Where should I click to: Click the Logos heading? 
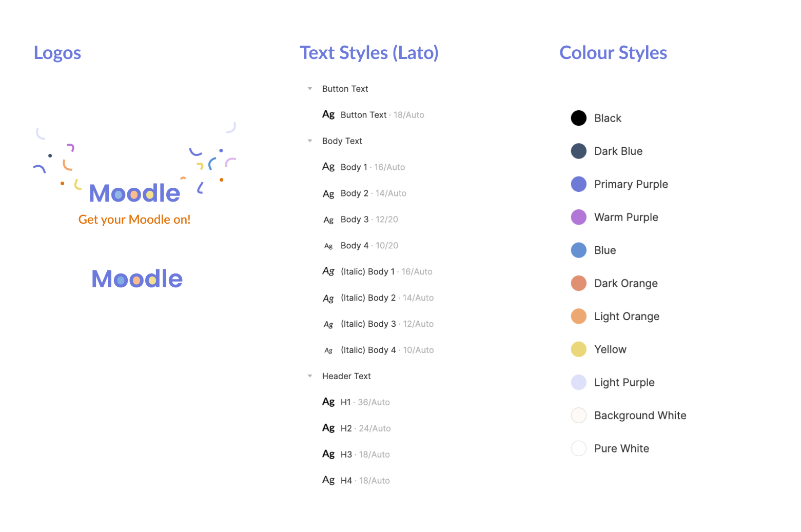pyautogui.click(x=57, y=53)
